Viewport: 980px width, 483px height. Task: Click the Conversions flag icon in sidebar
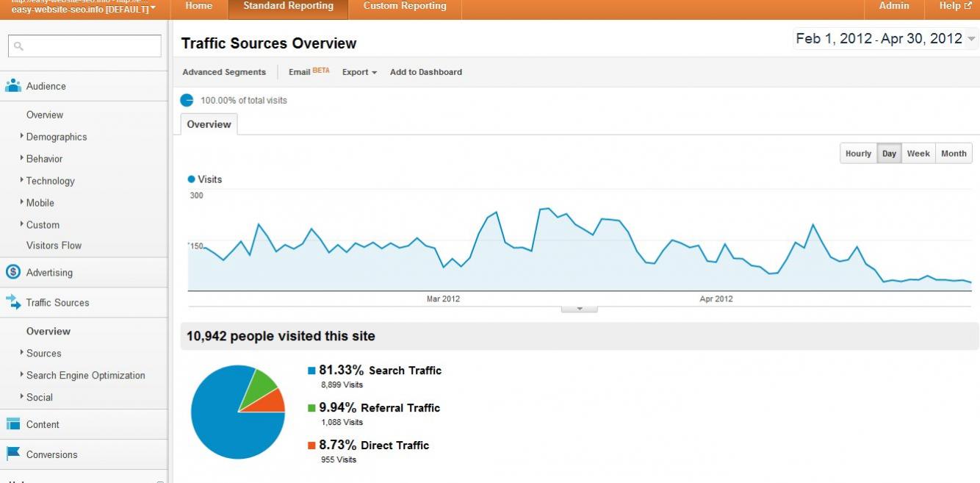13,454
